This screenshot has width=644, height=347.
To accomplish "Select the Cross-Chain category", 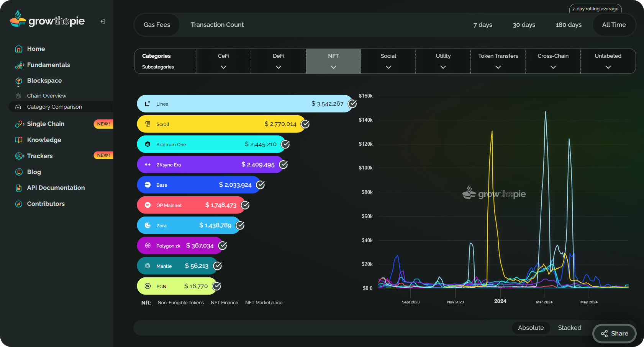I will coord(553,56).
